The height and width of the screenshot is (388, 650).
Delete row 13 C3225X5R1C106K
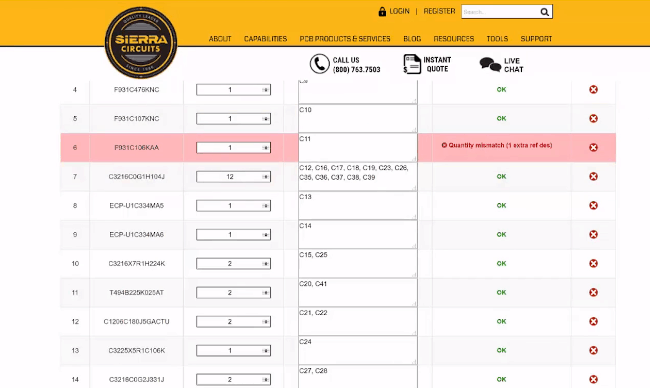point(593,351)
